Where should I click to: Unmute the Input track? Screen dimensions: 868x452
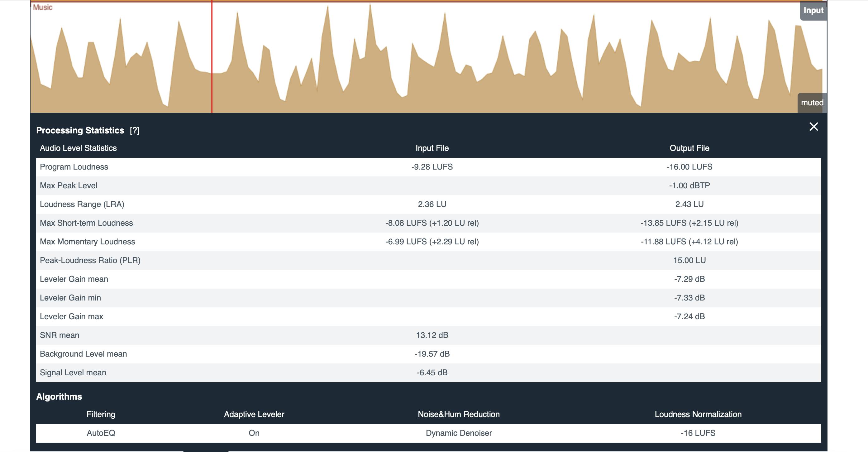(x=812, y=103)
